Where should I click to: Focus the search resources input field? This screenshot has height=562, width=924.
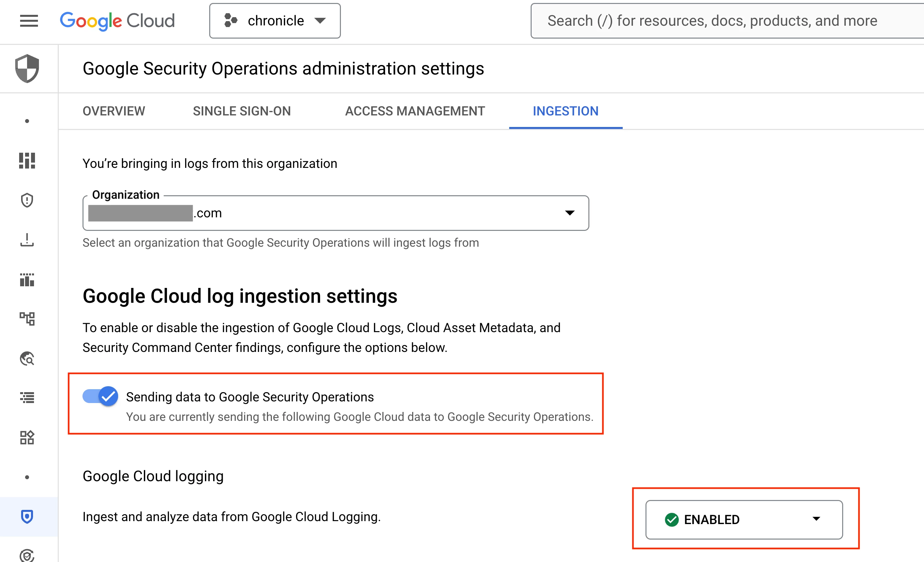[728, 21]
